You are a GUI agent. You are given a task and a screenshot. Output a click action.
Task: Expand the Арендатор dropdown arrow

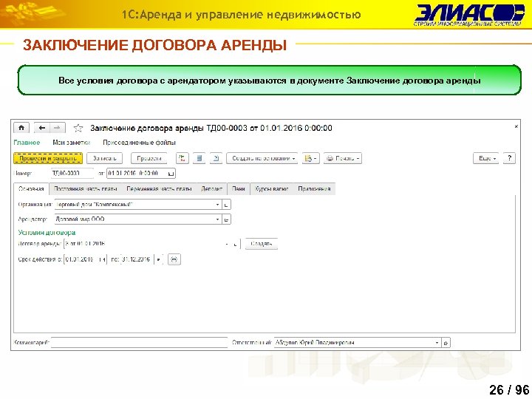tap(217, 219)
